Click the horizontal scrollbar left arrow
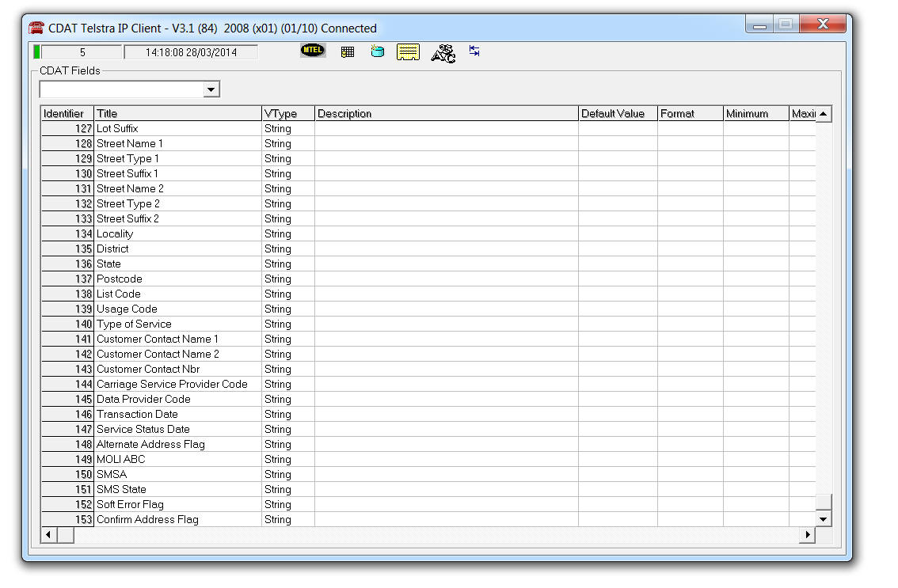This screenshot has width=898, height=588. tap(48, 535)
